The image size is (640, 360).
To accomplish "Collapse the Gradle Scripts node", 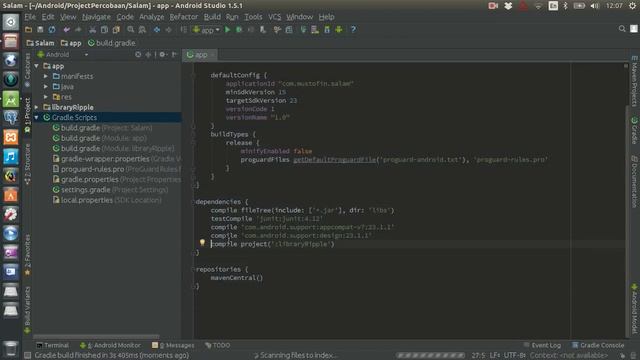I will tap(37, 118).
